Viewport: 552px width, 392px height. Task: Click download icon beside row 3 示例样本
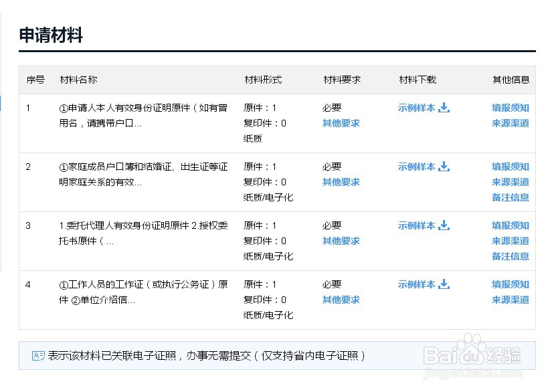444,225
